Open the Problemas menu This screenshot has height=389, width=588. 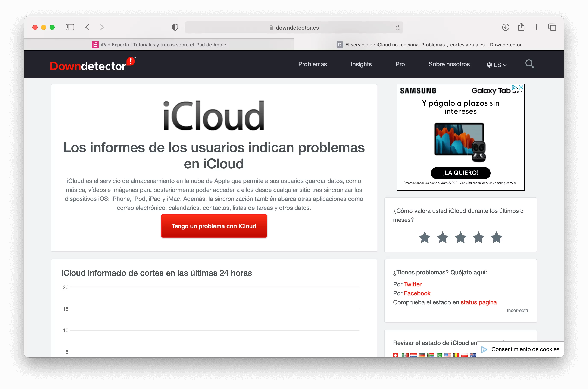point(312,64)
